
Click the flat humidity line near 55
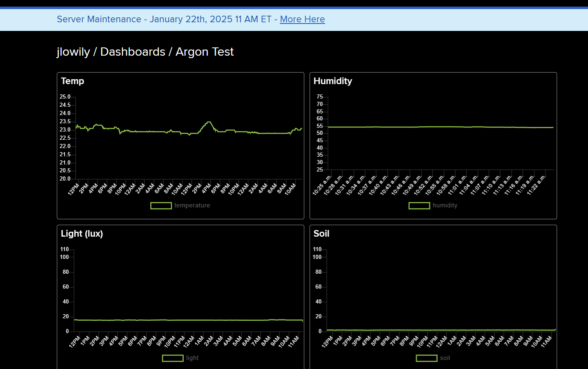pos(441,127)
